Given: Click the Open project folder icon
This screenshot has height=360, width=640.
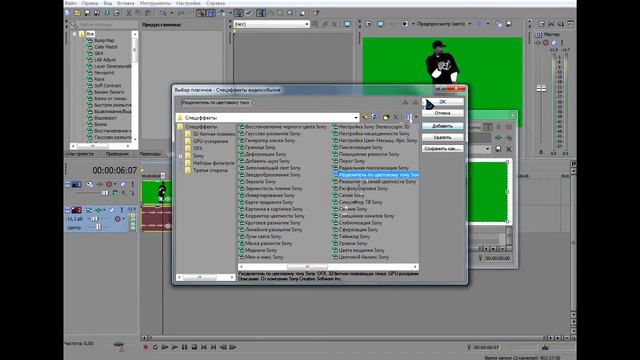Looking at the screenshot, I should coord(77,13).
